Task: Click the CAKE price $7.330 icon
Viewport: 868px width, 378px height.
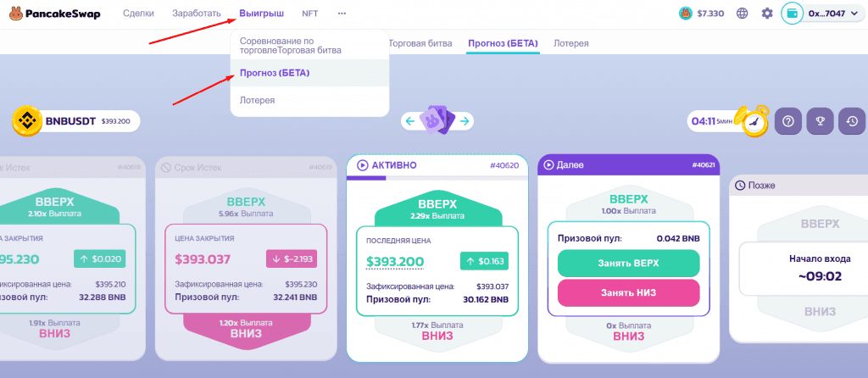Action: [686, 14]
